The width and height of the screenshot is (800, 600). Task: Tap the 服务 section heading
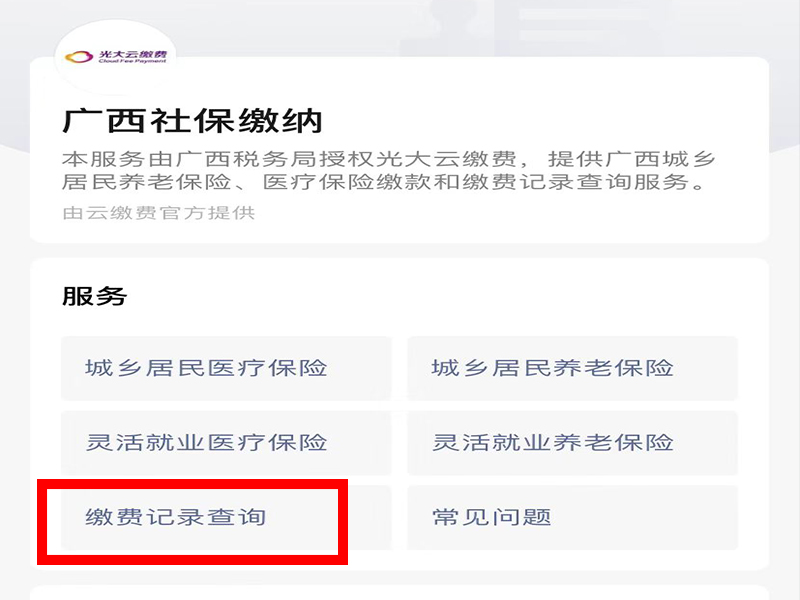95,296
